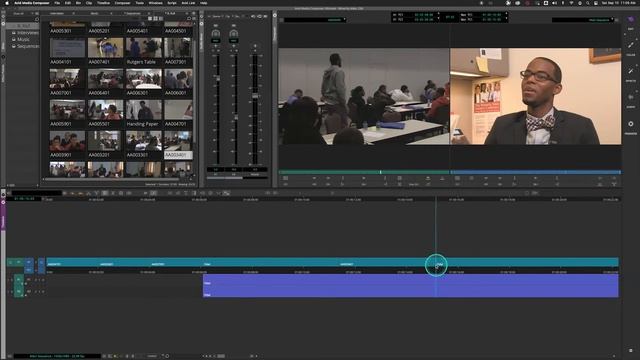Select the Handing Paper clip thumbnail
This screenshot has height=360, width=640.
click(x=144, y=110)
